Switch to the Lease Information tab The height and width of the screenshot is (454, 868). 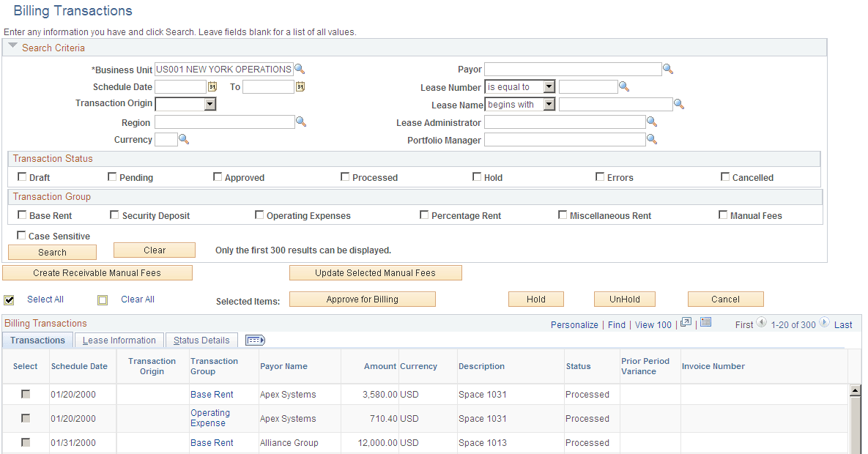[x=119, y=340]
